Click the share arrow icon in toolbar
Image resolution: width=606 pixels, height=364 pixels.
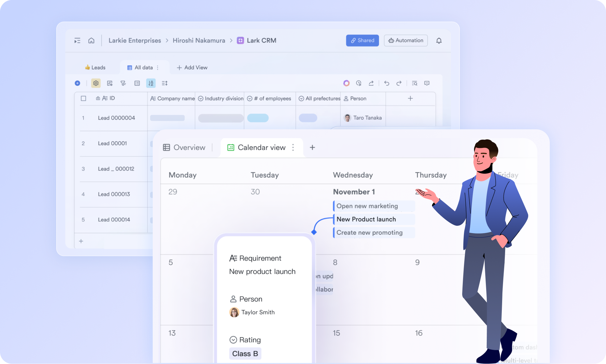[x=371, y=83]
